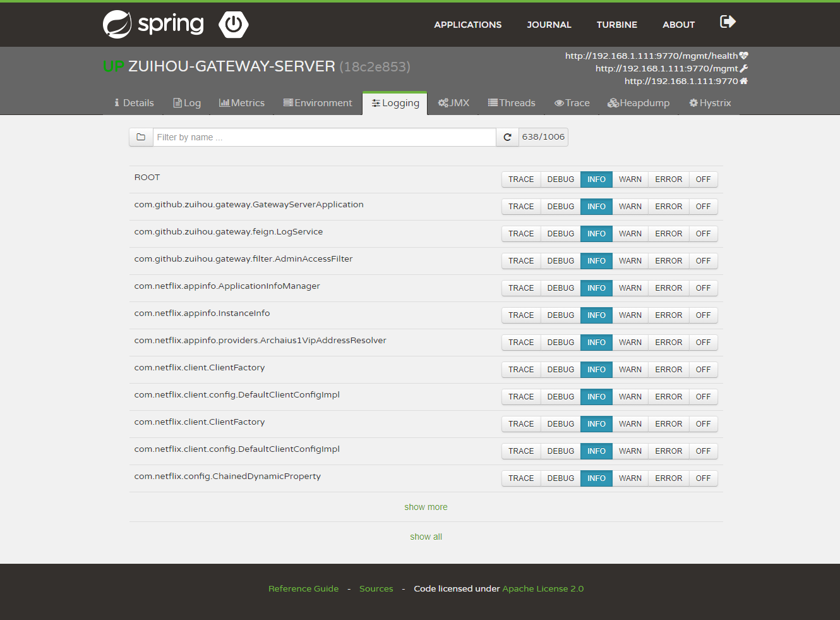Click show all loggers link
Viewport: 840px width, 620px height.
point(426,537)
